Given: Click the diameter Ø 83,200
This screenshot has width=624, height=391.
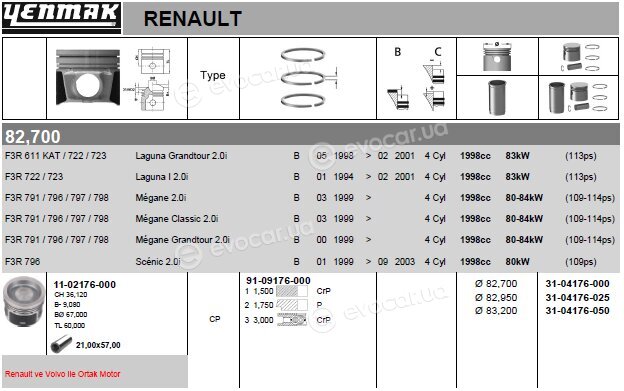Looking at the screenshot, I should 496,311.
